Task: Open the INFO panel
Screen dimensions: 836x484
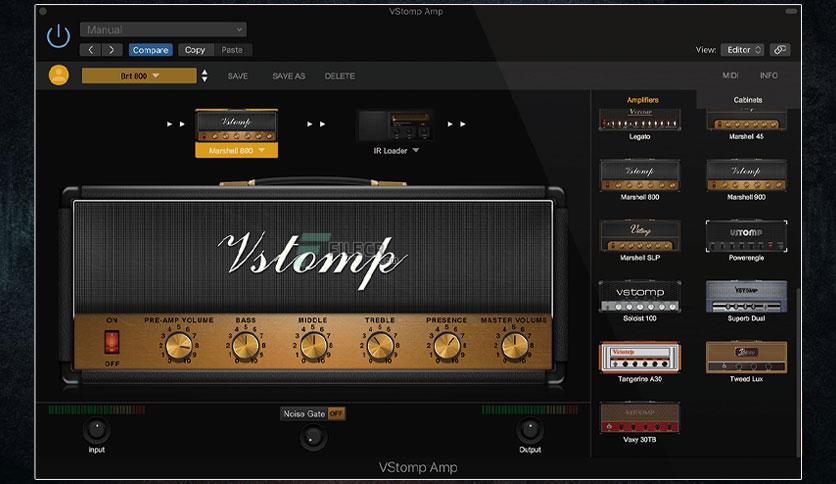Action: pyautogui.click(x=769, y=76)
